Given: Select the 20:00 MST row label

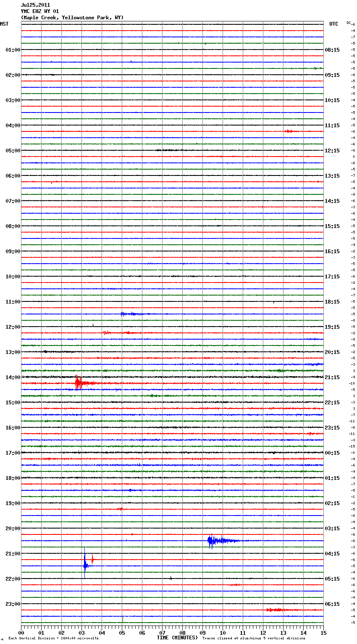Looking at the screenshot, I should [x=13, y=529].
